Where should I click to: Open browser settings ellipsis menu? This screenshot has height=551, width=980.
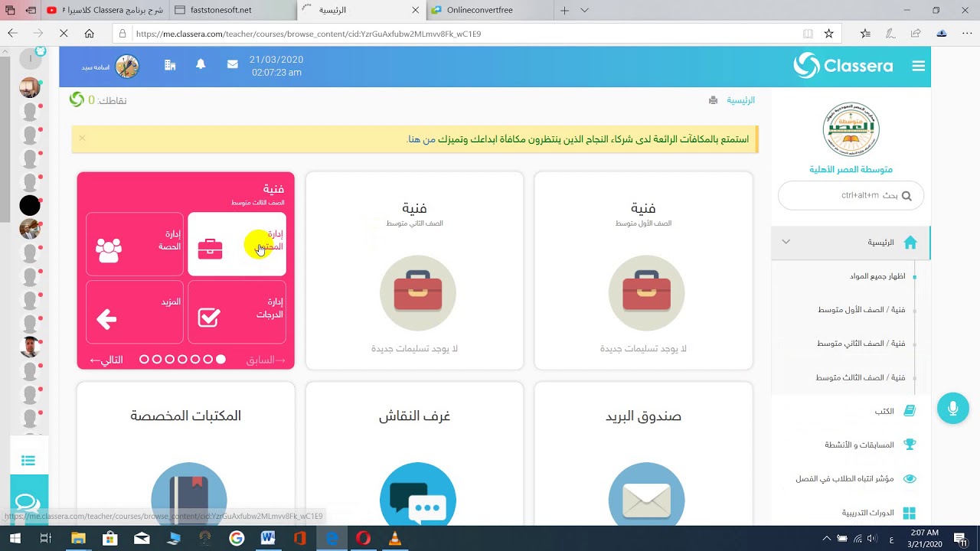(967, 34)
